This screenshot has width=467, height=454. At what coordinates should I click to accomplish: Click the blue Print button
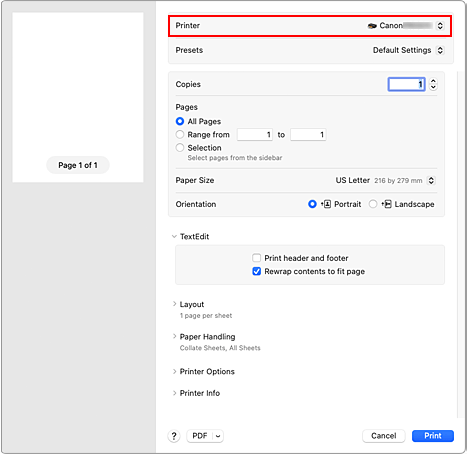pyautogui.click(x=433, y=436)
